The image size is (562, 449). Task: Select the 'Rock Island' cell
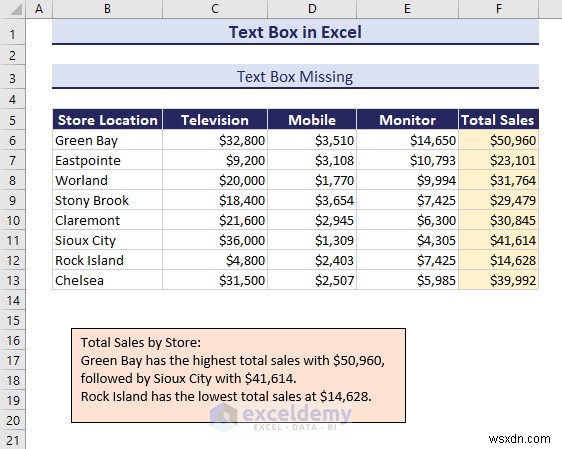coord(107,260)
